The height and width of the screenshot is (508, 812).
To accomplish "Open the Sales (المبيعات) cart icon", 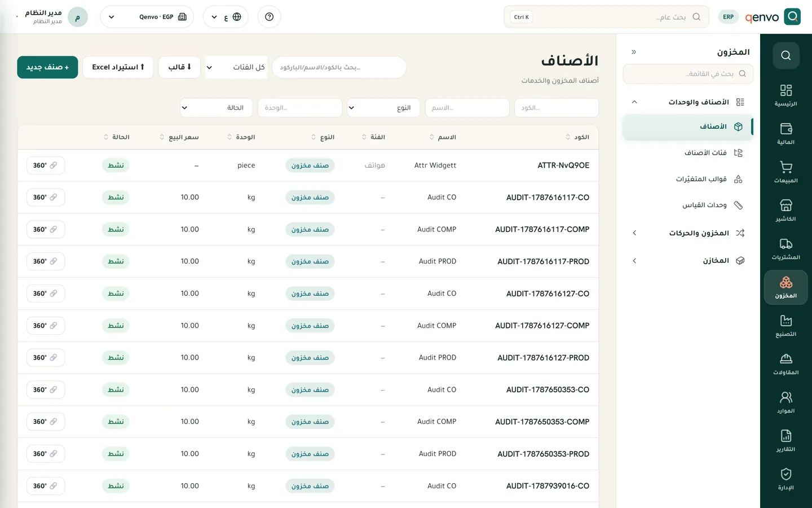I will tap(785, 172).
